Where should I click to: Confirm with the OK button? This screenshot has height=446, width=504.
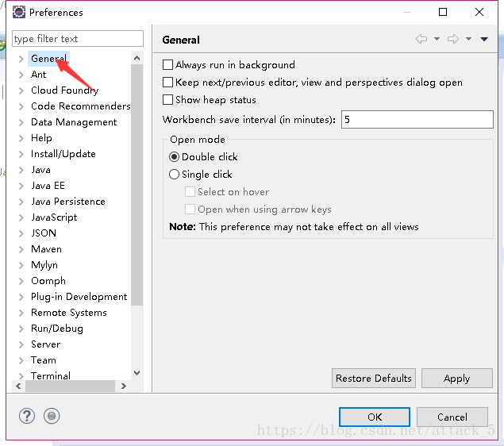(375, 417)
